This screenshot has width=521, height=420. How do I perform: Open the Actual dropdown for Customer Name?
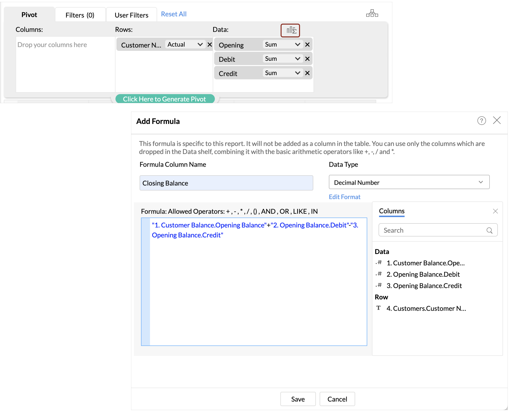pyautogui.click(x=185, y=44)
